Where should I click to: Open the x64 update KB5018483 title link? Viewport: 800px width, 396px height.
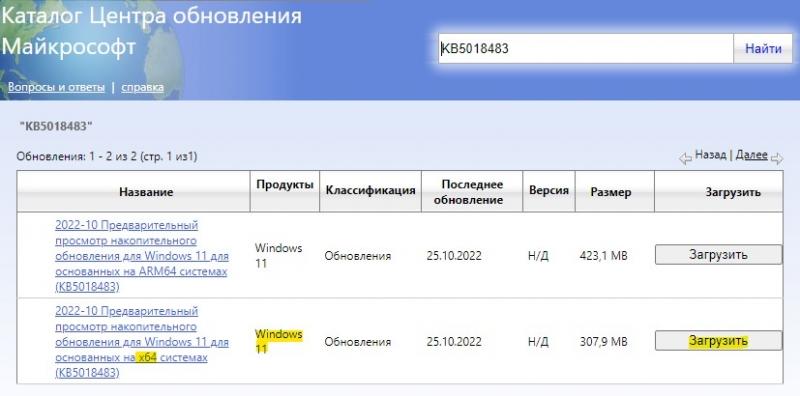click(142, 342)
